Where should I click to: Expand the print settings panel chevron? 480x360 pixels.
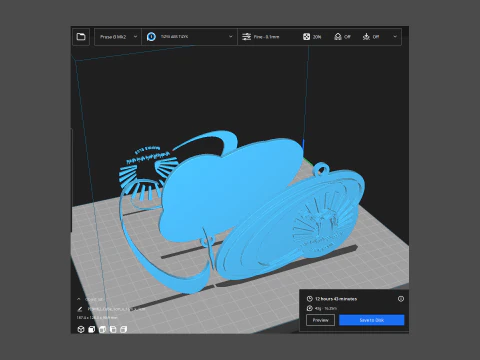(395, 37)
